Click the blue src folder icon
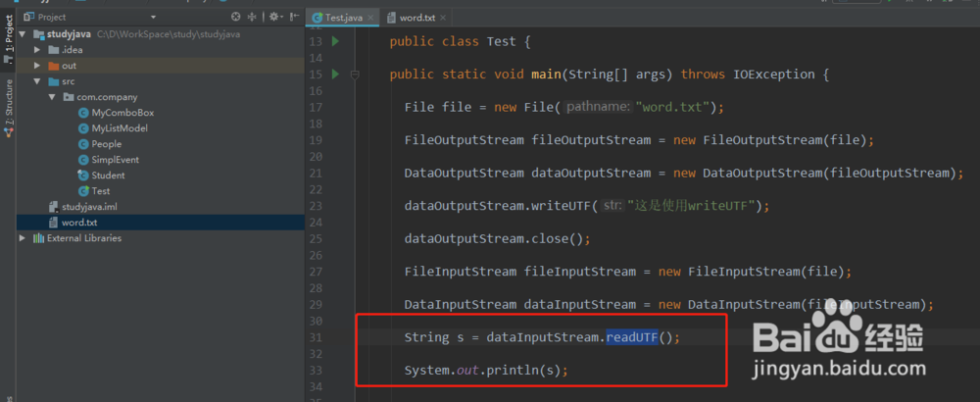 (x=54, y=81)
